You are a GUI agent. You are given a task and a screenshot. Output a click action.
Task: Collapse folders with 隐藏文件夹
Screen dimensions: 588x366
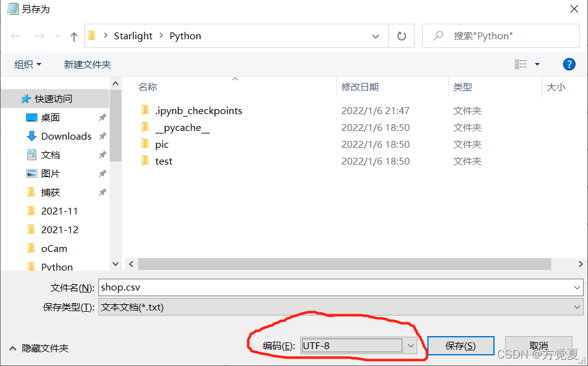[x=39, y=349]
